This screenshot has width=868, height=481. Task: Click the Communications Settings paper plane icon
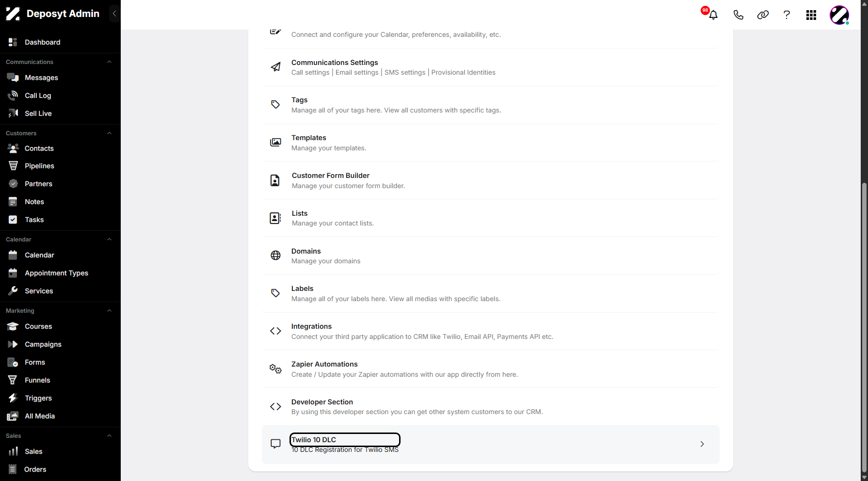point(275,67)
